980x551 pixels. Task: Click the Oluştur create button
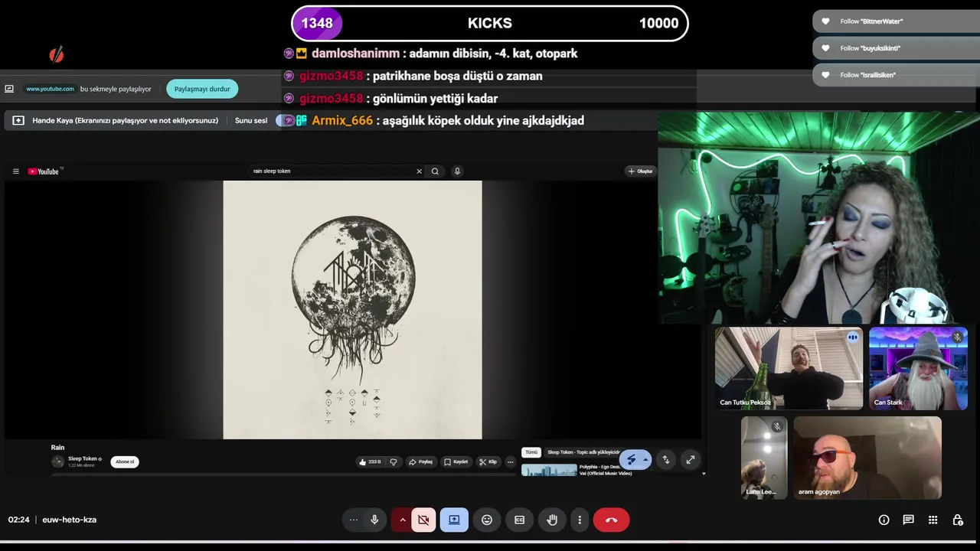pyautogui.click(x=641, y=171)
